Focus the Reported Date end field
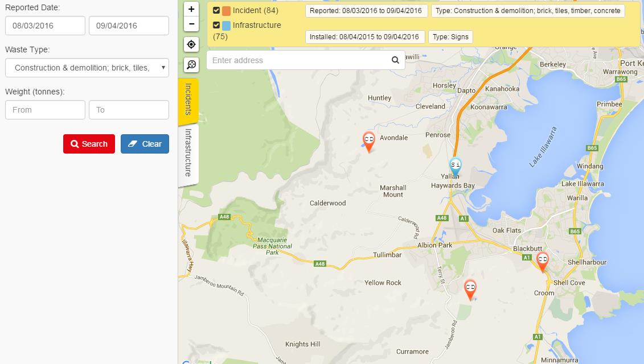 (x=129, y=26)
